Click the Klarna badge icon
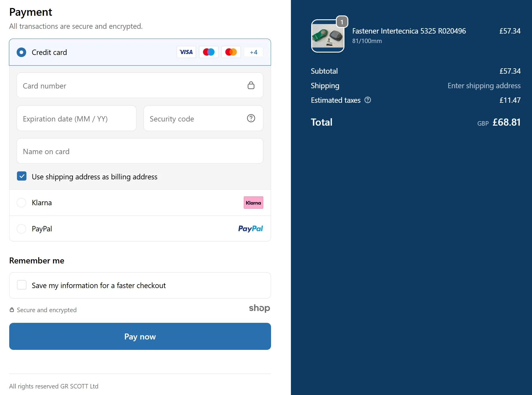Viewport: 532px width, 395px height. tap(253, 203)
